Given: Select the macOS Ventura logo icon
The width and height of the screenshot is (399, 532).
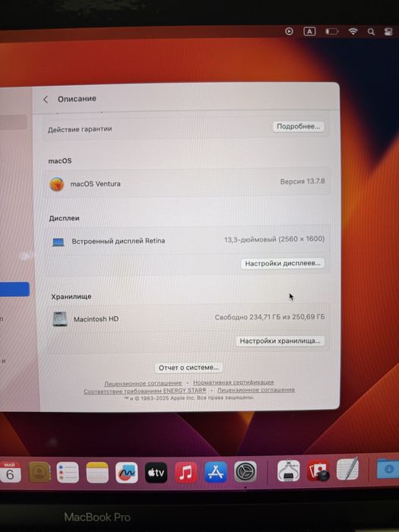Looking at the screenshot, I should tap(57, 184).
